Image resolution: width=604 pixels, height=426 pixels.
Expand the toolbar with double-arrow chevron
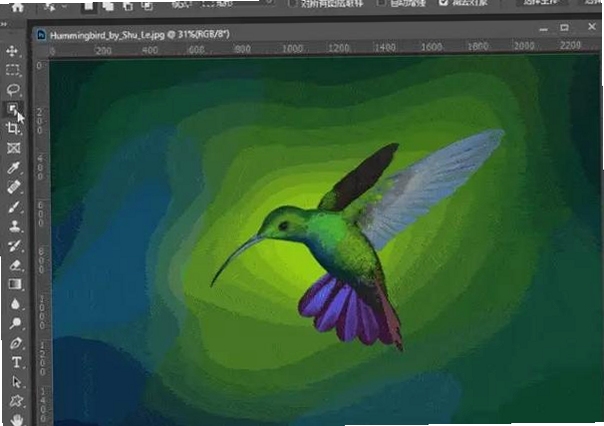(4, 24)
